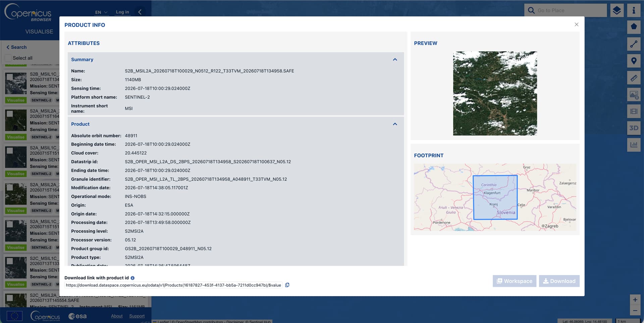Screen dimensions: 644x323
Task: Click the download link URL field
Action: (x=173, y=285)
